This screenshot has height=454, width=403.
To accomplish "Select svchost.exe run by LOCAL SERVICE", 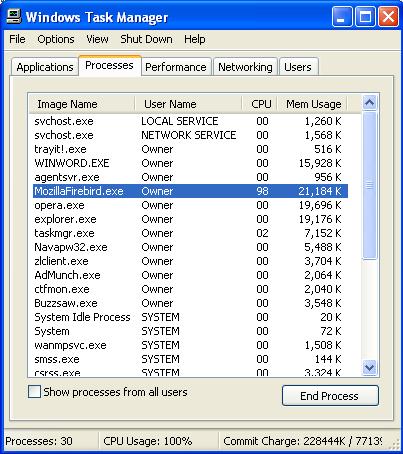I will tap(190, 121).
